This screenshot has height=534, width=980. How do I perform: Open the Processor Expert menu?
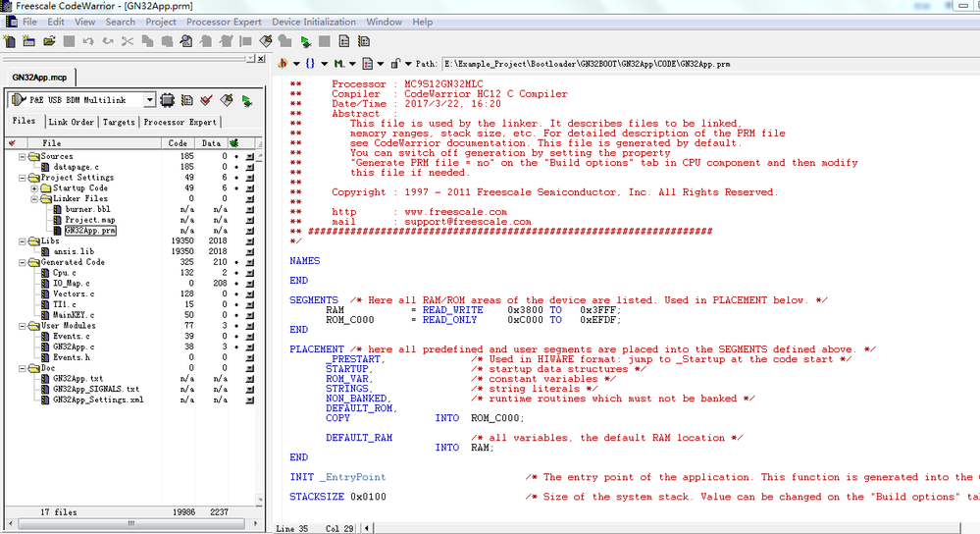(224, 22)
